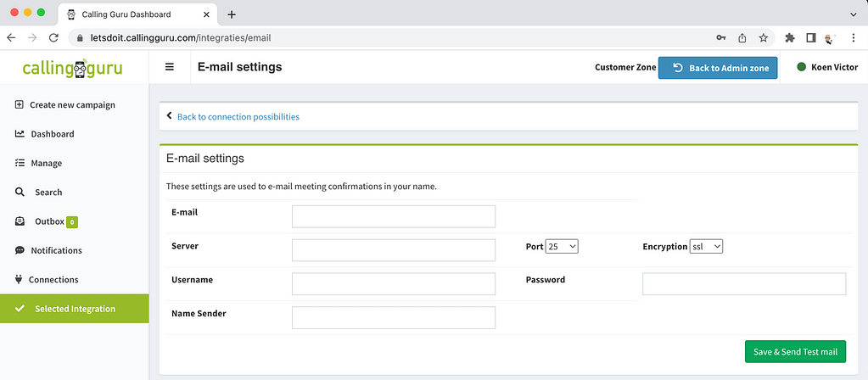Click the Back to Admin zone button
This screenshot has height=380, width=868.
click(718, 68)
